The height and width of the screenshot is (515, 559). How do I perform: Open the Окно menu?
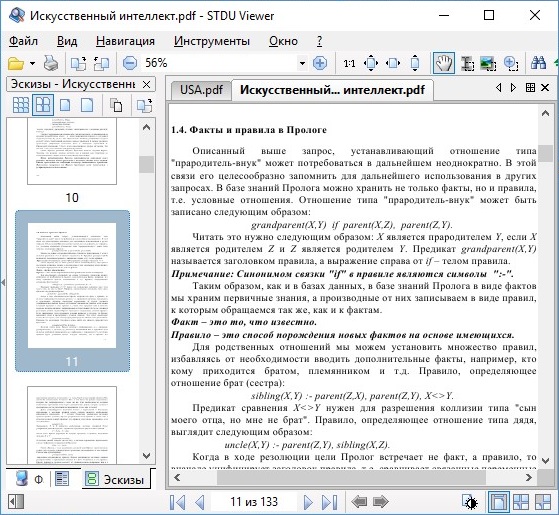coord(283,41)
